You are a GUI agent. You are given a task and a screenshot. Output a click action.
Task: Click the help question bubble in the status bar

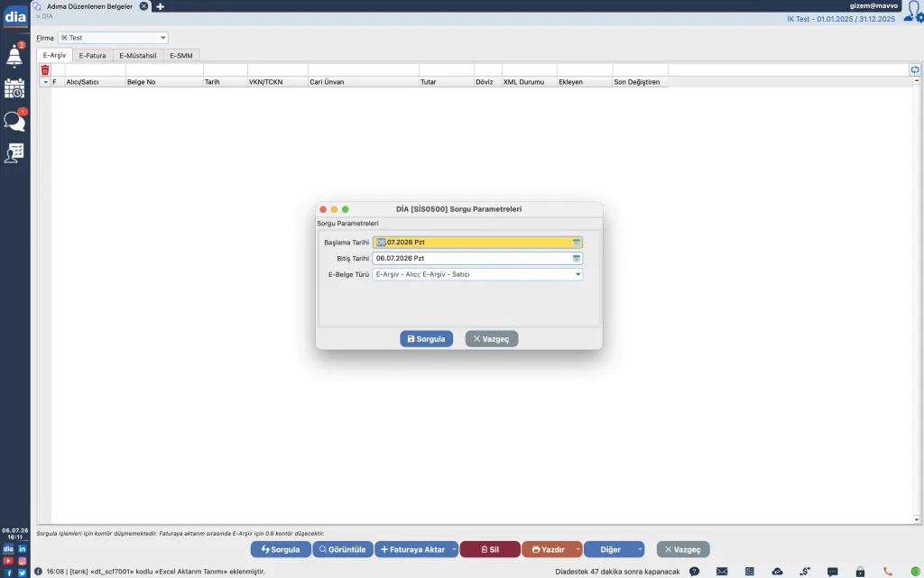(x=694, y=571)
